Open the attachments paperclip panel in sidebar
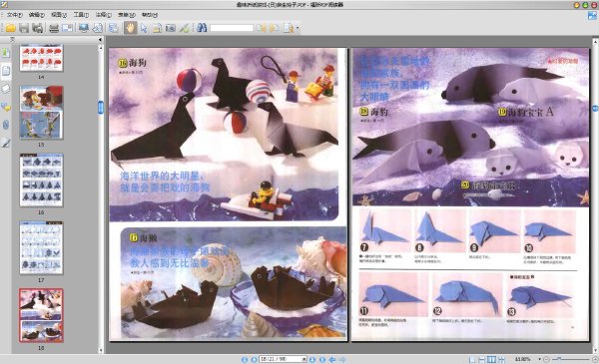This screenshot has width=599, height=364. [6, 125]
